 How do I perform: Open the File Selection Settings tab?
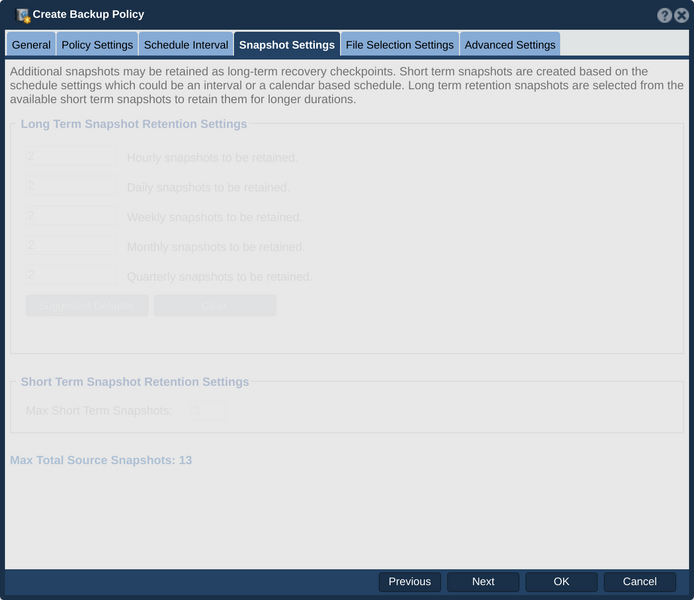[x=400, y=45]
